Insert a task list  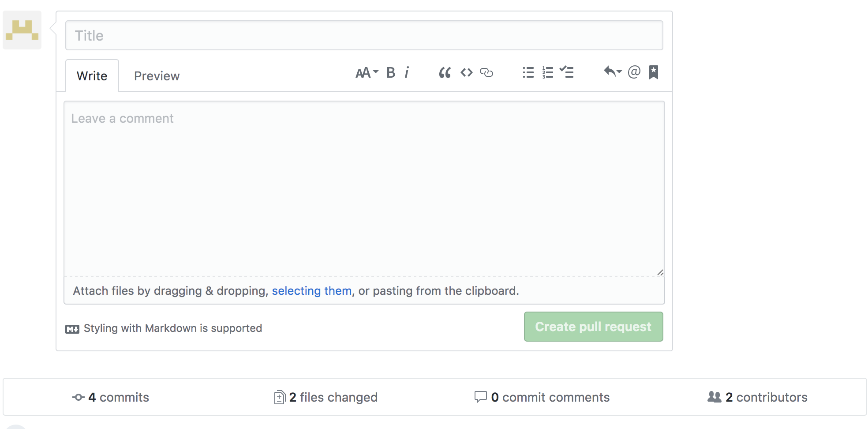566,72
